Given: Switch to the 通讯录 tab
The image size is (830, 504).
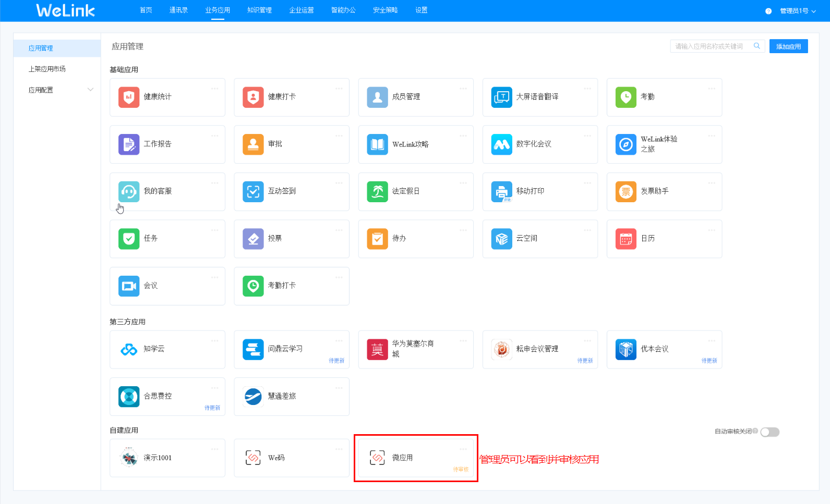Looking at the screenshot, I should pos(178,10).
